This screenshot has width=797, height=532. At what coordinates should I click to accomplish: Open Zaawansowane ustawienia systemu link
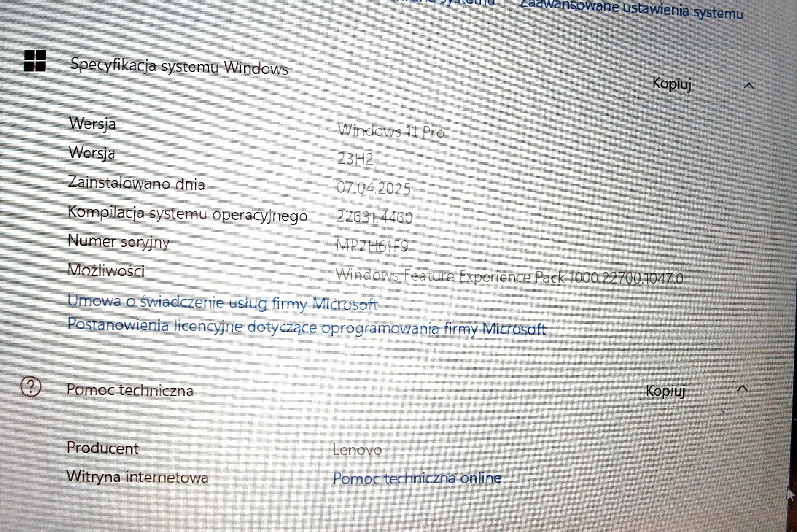pyautogui.click(x=631, y=10)
